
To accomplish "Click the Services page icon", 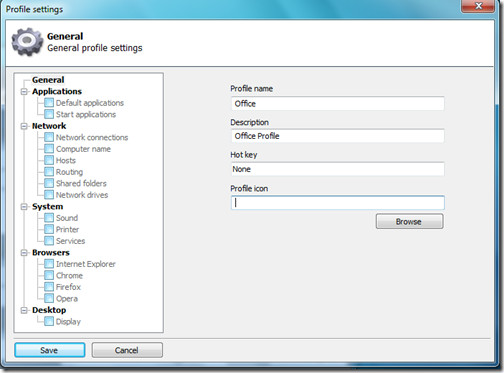I will coord(49,241).
